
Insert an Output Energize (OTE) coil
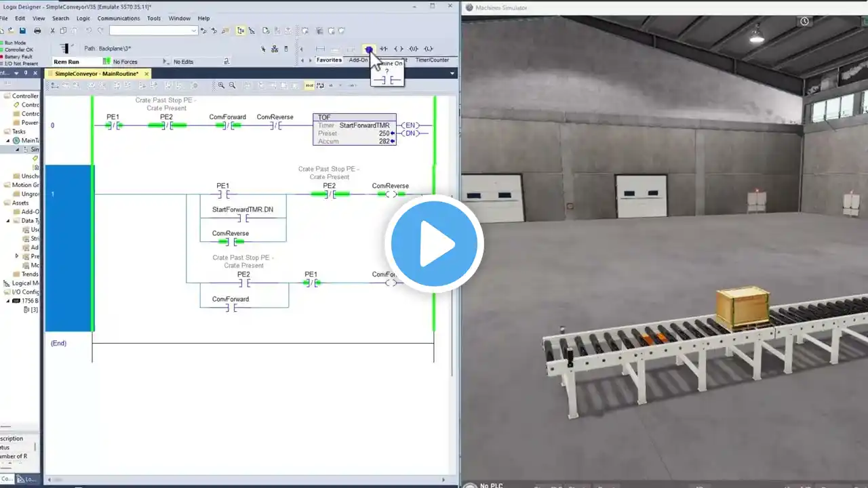click(x=399, y=49)
